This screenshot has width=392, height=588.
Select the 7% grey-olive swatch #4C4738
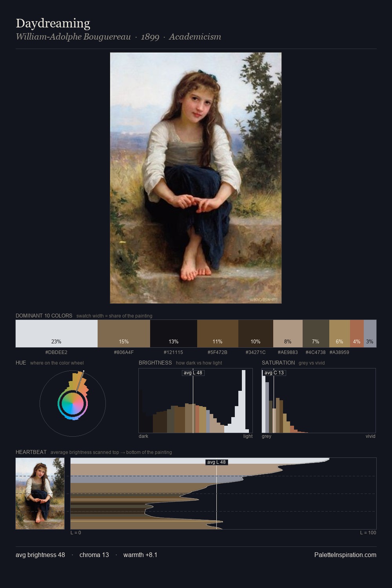click(316, 334)
